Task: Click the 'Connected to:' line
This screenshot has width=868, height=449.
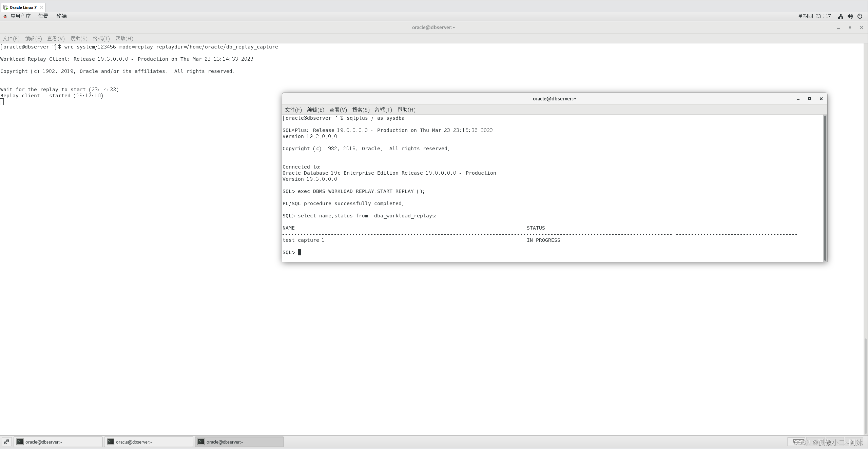Action: (302, 167)
